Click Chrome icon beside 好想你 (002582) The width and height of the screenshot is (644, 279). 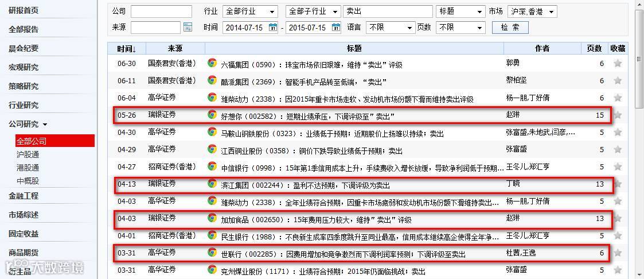coord(212,115)
